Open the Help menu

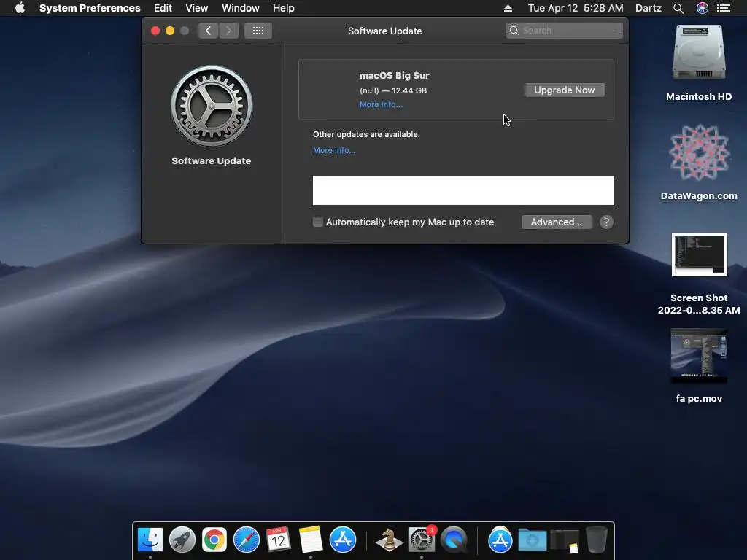[284, 8]
